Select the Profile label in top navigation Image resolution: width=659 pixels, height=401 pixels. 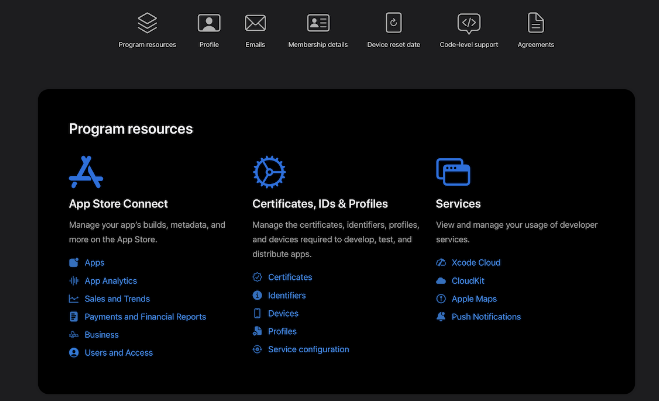209,45
